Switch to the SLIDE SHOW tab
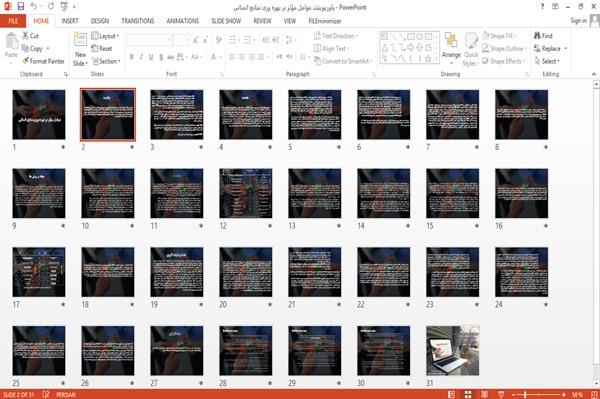Viewport: 600px width, 399px height. click(x=226, y=21)
